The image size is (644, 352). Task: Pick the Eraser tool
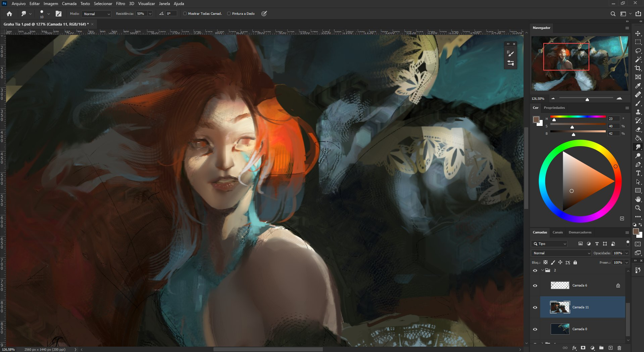pos(638,129)
